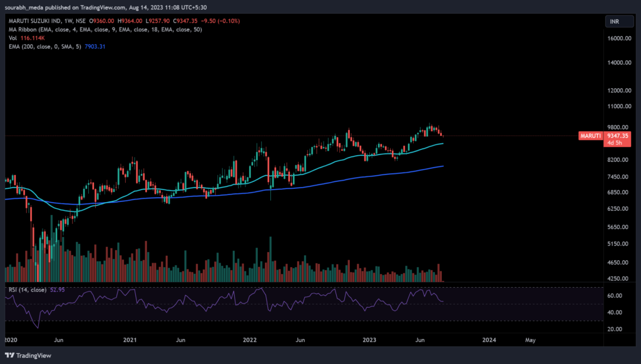
Task: Click the volume value 116.114K
Action: (33, 38)
